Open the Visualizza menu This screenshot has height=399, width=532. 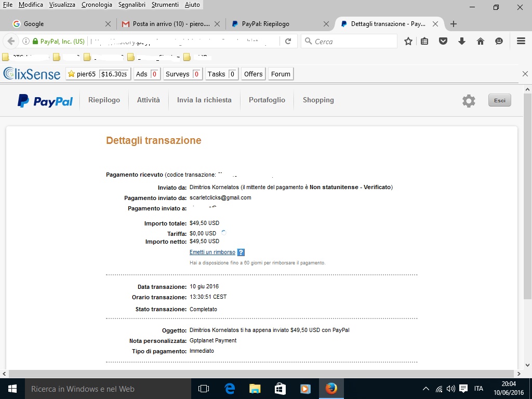[x=62, y=5]
